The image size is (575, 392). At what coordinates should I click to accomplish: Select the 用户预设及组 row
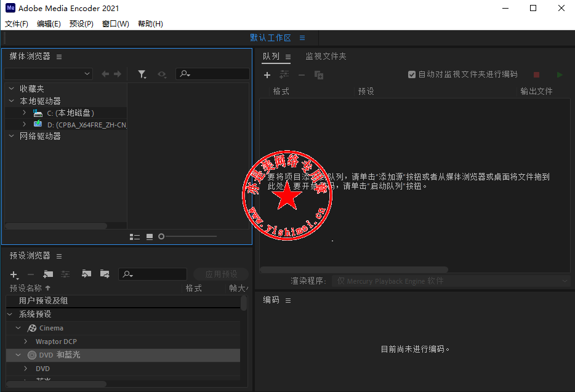[123, 301]
